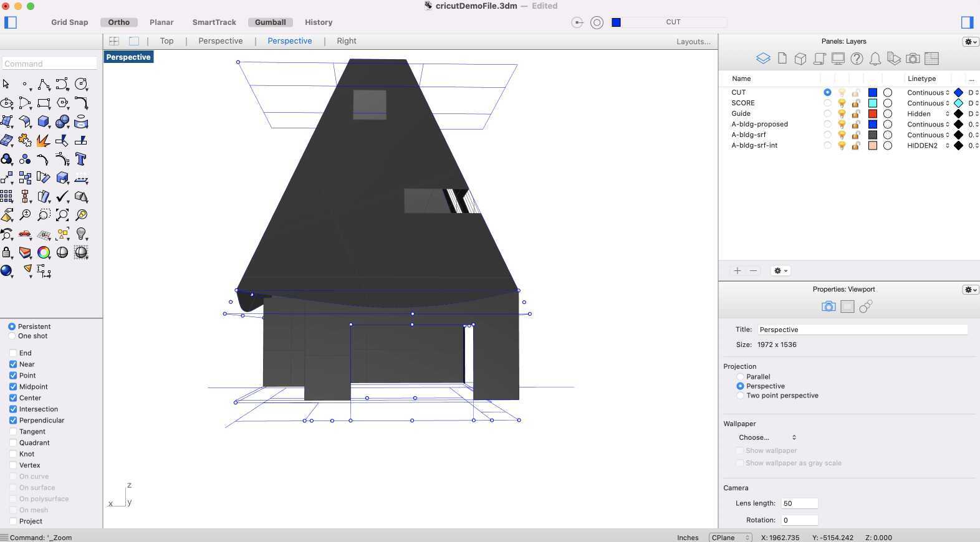The image size is (980, 542).
Task: Open the Help question mark panel
Action: [x=857, y=59]
